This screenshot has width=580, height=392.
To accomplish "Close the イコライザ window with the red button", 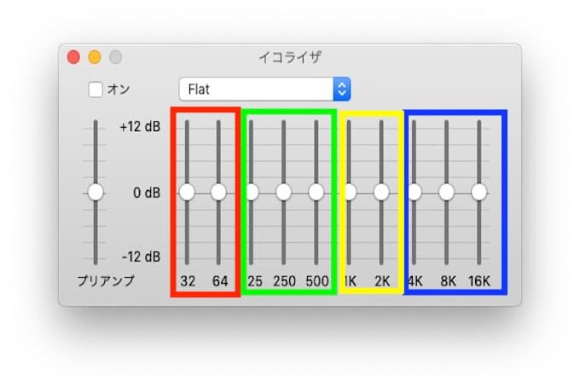I will [x=73, y=57].
